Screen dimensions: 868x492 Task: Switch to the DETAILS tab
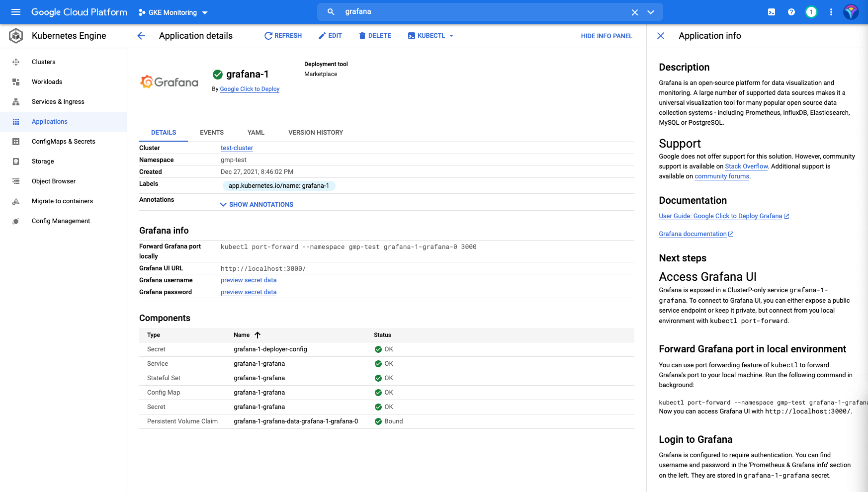coord(164,133)
